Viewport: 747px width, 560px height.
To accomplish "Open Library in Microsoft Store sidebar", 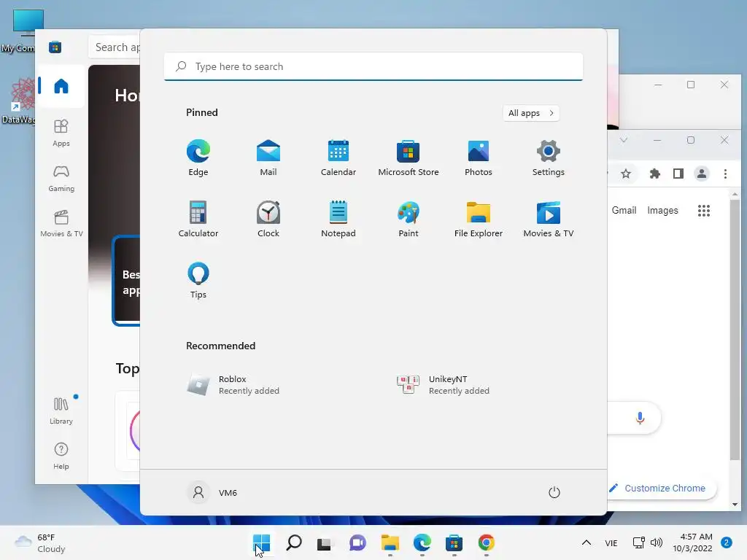I will coord(61,411).
